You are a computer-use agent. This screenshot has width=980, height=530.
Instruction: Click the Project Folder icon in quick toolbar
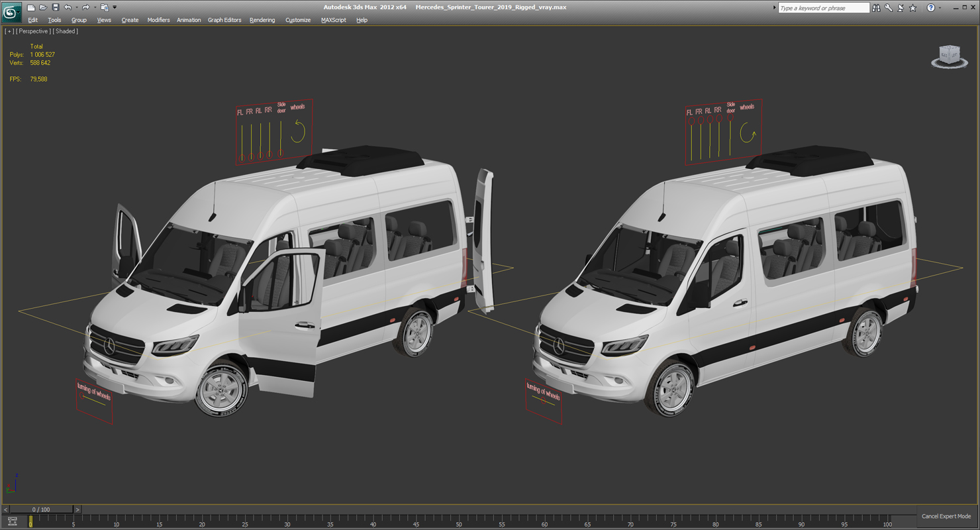point(104,7)
